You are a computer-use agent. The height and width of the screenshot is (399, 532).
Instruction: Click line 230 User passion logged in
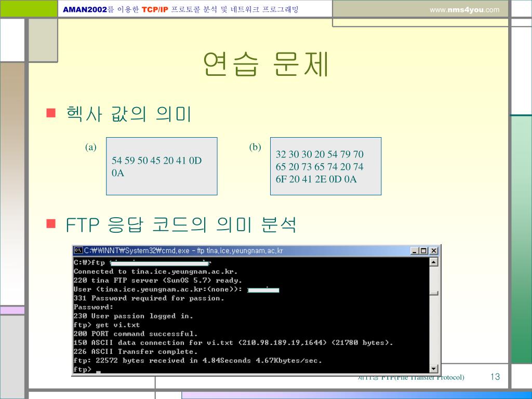click(134, 316)
